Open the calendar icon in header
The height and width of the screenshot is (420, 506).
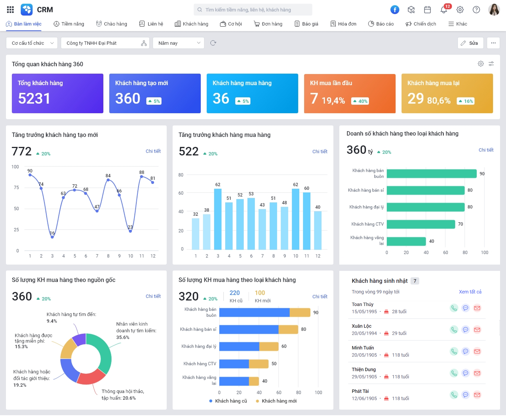point(427,10)
